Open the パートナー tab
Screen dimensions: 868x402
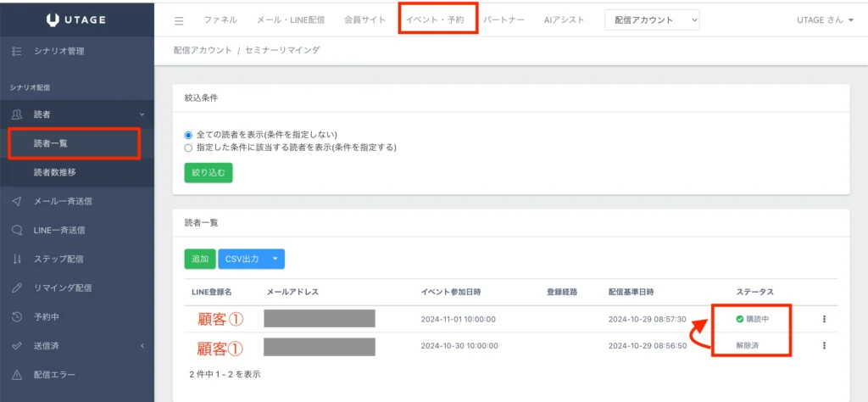click(x=504, y=20)
